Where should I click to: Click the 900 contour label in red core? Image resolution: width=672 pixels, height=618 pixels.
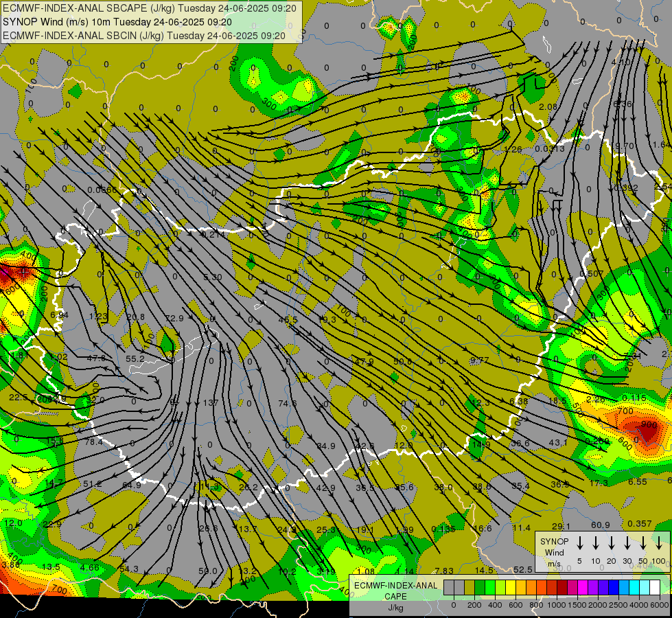(649, 424)
